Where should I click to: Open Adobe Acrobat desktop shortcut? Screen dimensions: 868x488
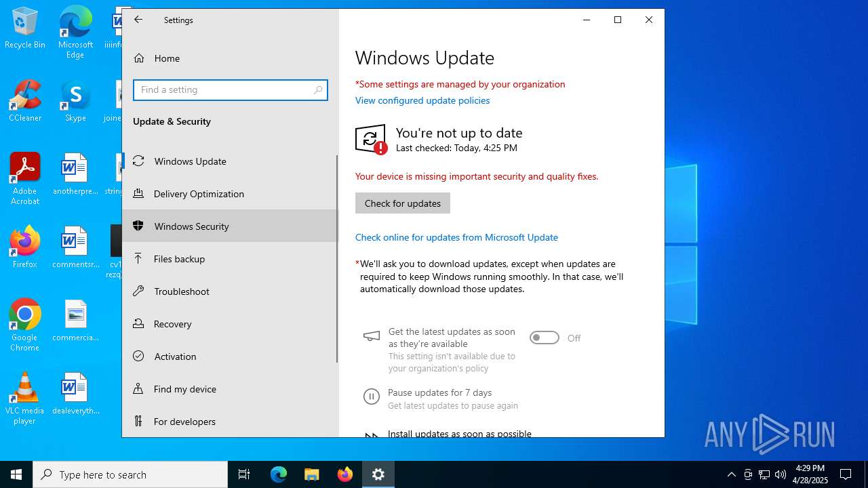point(25,179)
